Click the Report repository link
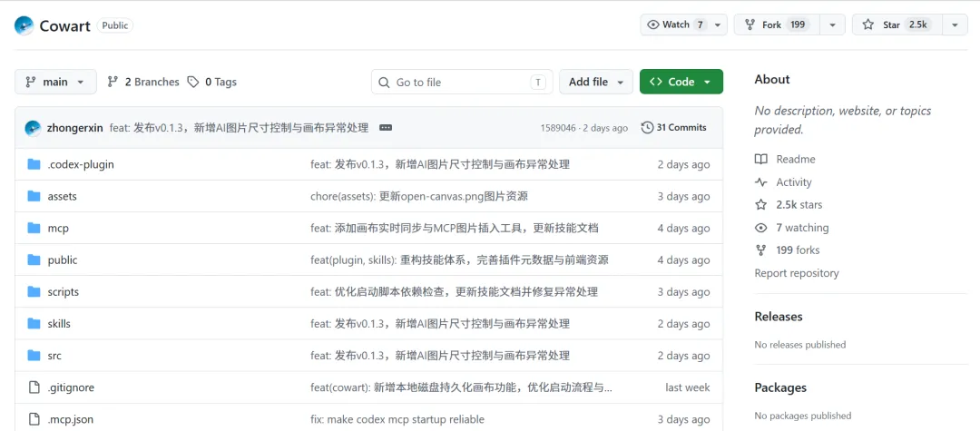This screenshot has width=980, height=431. point(797,273)
